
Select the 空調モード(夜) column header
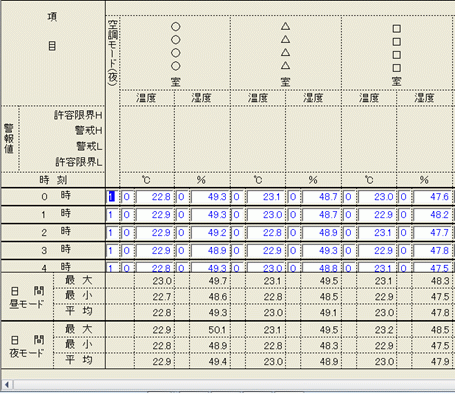coord(113,53)
